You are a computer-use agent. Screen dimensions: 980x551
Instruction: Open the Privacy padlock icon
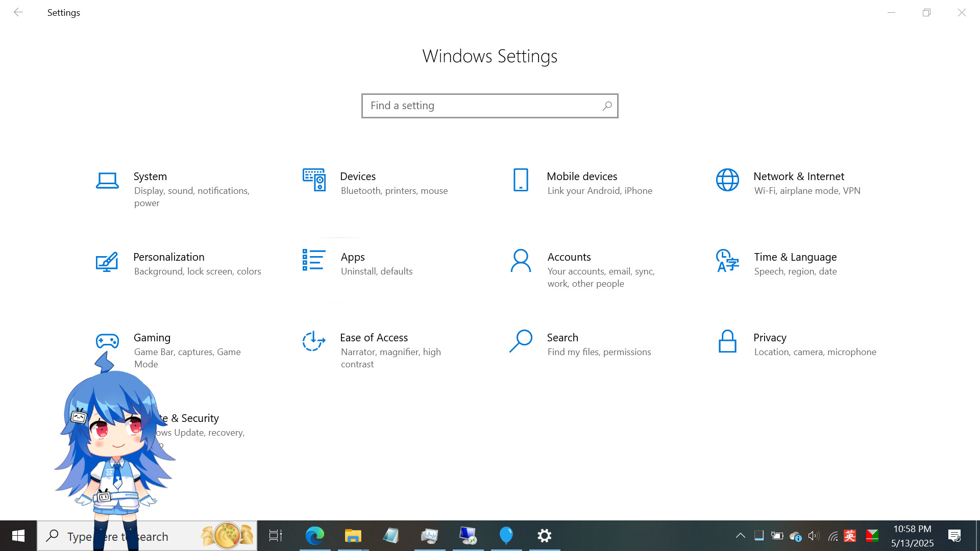[727, 341]
